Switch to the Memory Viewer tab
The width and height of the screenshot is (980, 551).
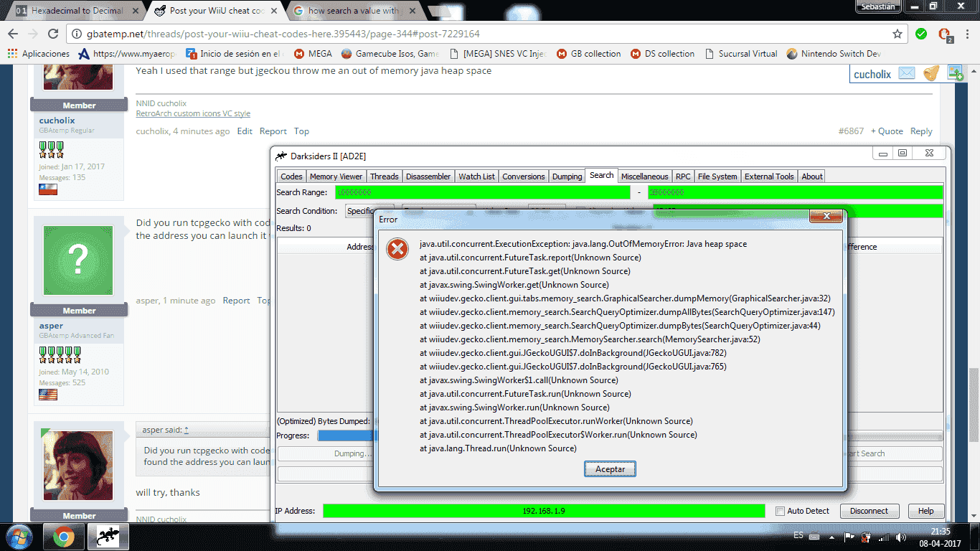[x=336, y=176]
